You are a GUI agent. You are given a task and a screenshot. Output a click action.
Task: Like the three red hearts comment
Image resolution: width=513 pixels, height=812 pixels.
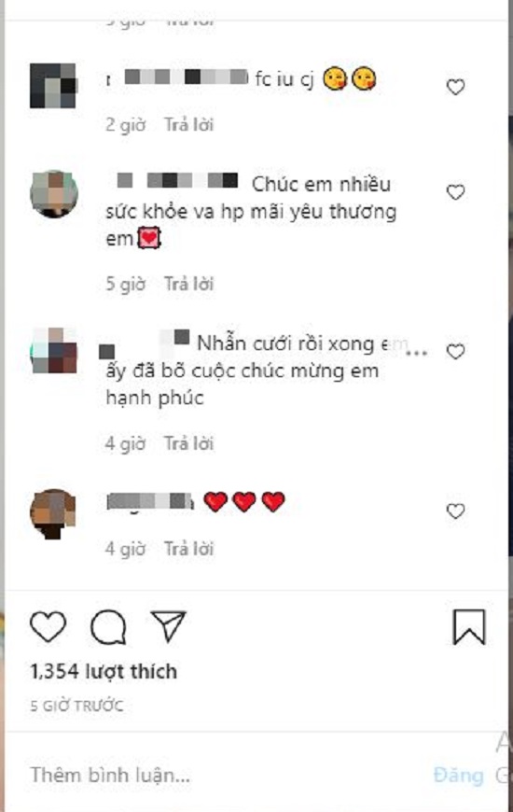[455, 511]
